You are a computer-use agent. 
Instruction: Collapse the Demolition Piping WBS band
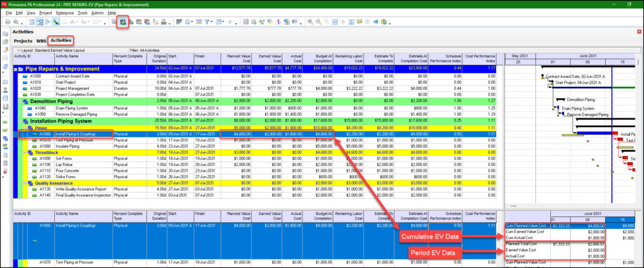[21, 101]
